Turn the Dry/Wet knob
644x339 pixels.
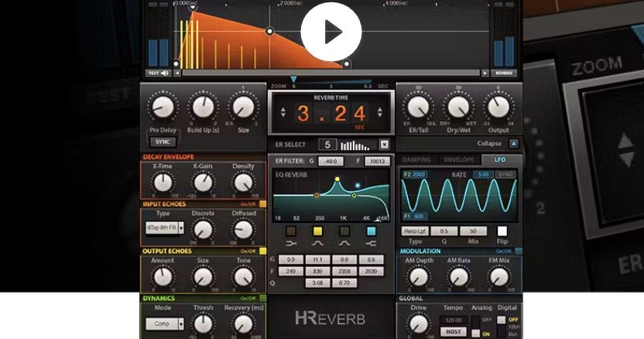click(x=458, y=108)
